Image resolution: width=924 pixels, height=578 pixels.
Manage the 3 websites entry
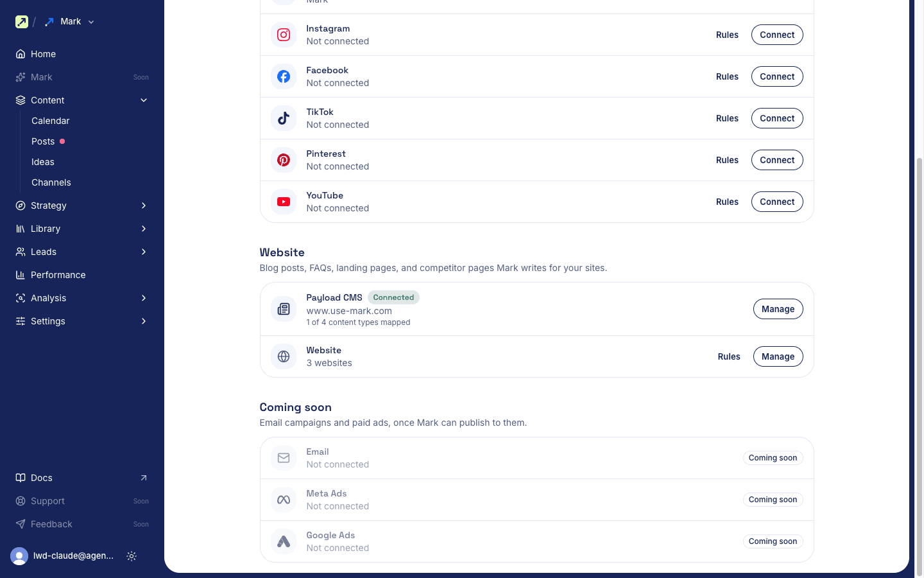click(778, 356)
